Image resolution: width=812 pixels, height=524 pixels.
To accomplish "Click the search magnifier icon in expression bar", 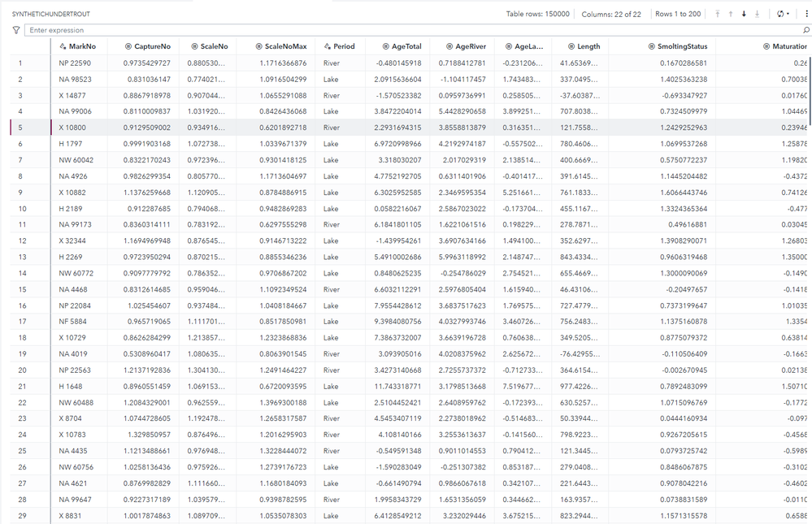I will pos(806,30).
